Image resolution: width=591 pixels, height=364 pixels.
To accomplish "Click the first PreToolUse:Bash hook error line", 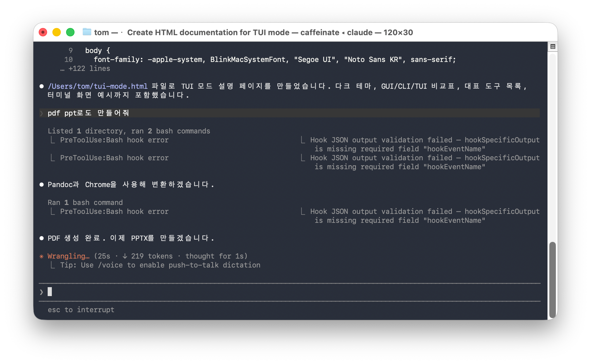I will point(114,140).
